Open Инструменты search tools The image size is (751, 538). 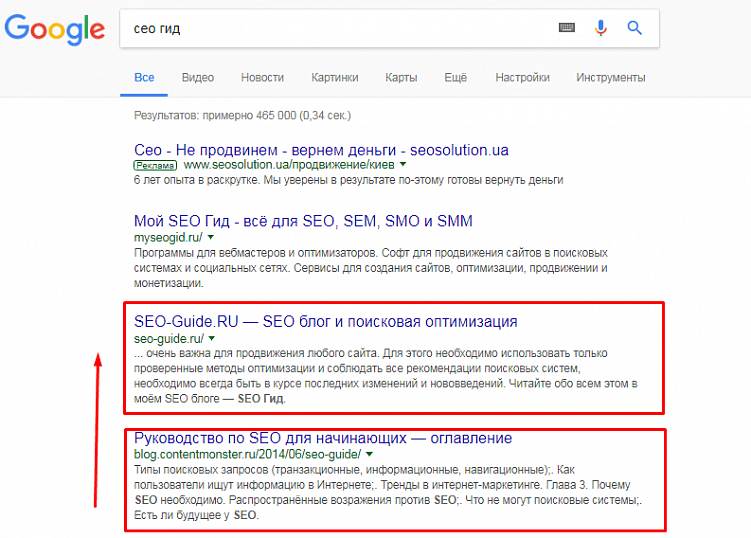click(x=610, y=77)
